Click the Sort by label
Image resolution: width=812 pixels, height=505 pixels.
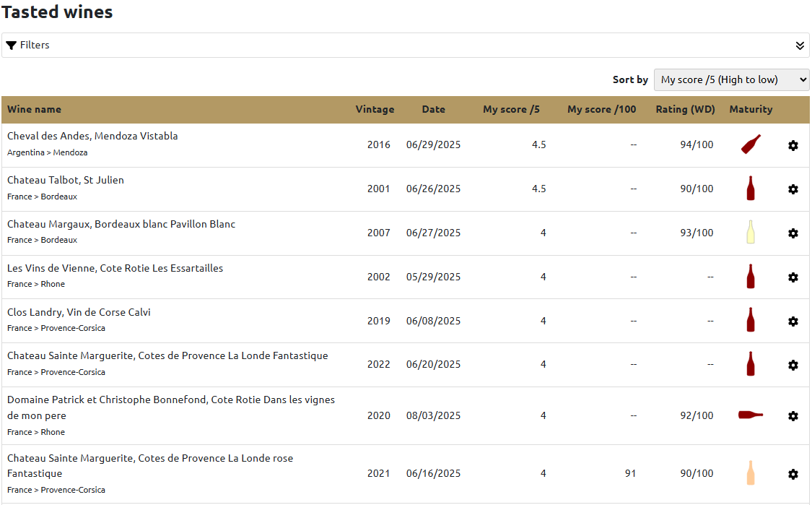[x=630, y=80]
